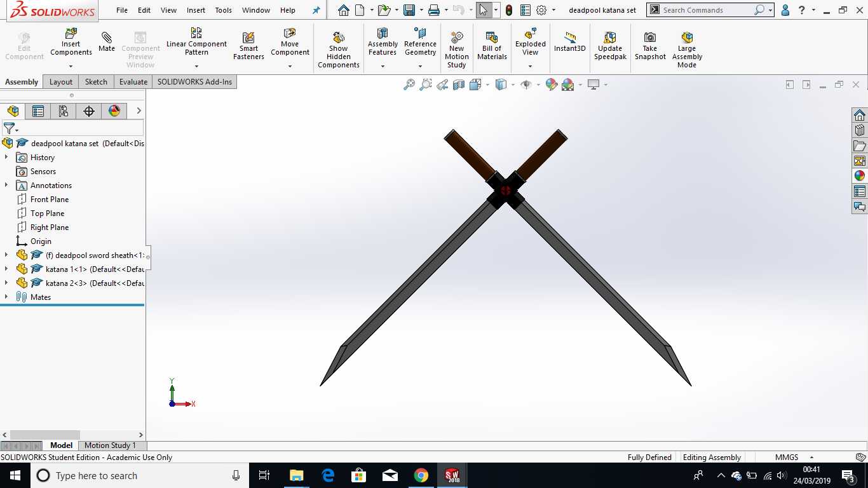
Task: Open the DimXpertManager tab icon
Action: [89, 111]
